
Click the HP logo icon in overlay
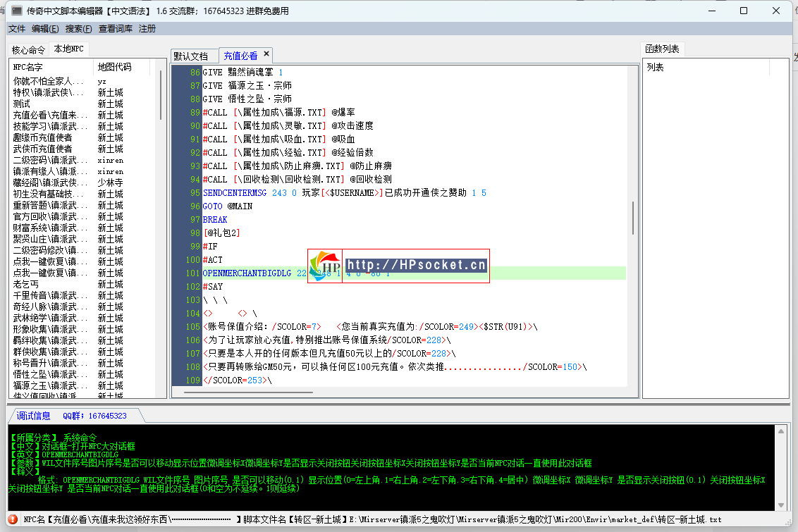pyautogui.click(x=325, y=266)
